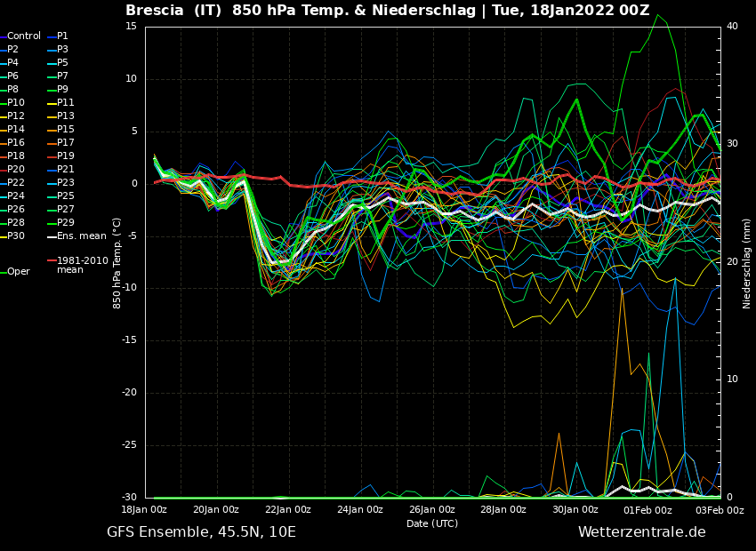Select the P21 legend entry

click(x=66, y=170)
